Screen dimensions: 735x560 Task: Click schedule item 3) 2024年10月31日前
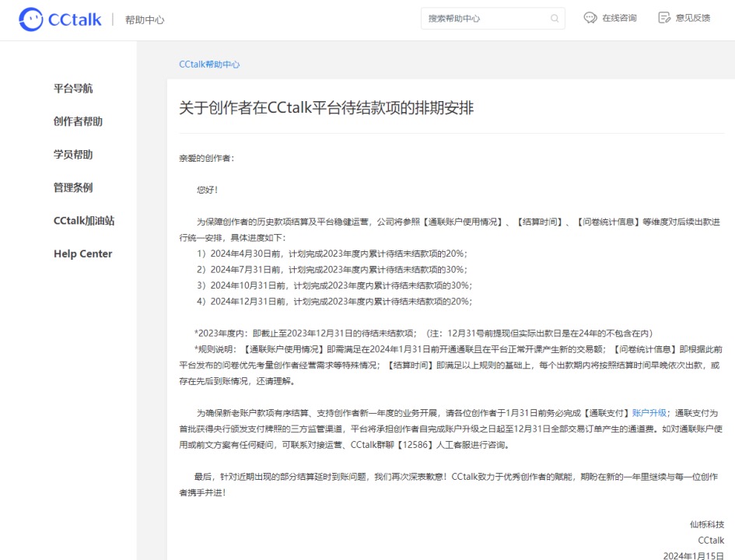(334, 285)
